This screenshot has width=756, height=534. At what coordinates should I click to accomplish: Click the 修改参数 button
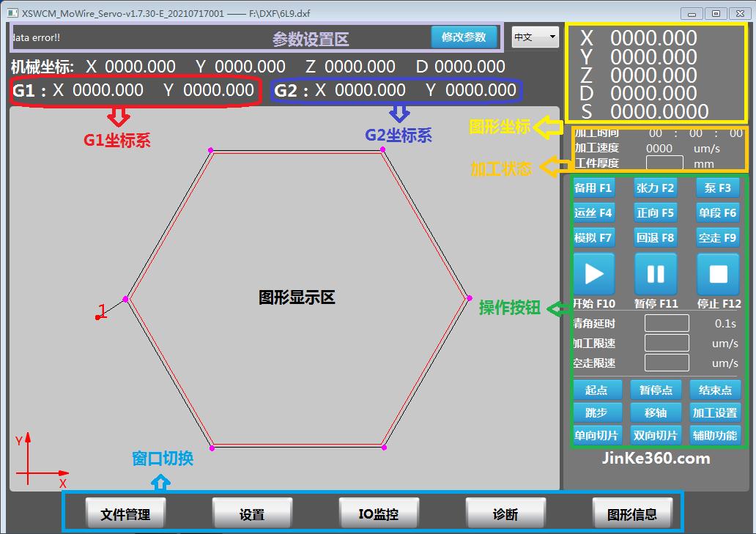pyautogui.click(x=464, y=37)
